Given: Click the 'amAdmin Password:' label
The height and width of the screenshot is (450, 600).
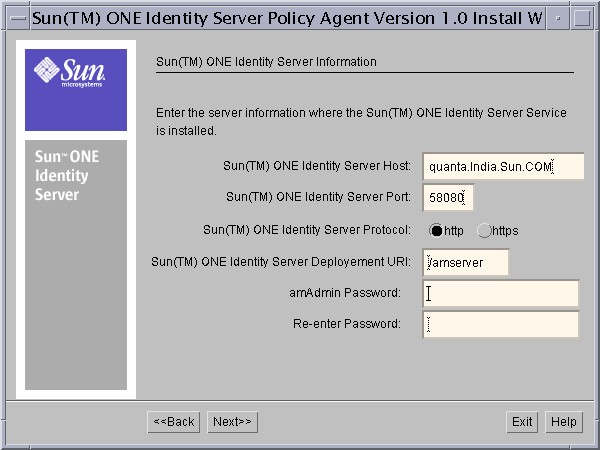Looking at the screenshot, I should click(345, 293).
